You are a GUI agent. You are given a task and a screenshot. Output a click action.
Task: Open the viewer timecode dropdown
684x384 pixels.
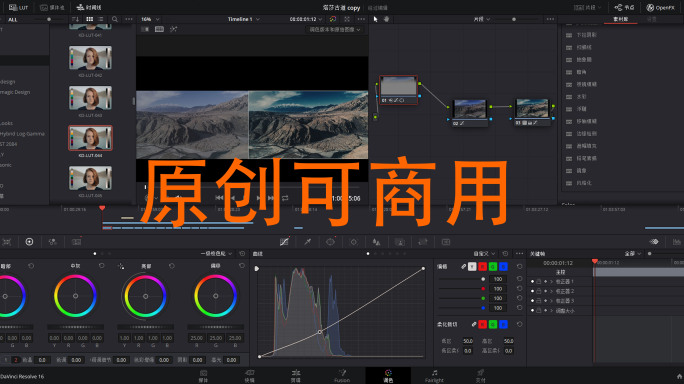click(306, 19)
